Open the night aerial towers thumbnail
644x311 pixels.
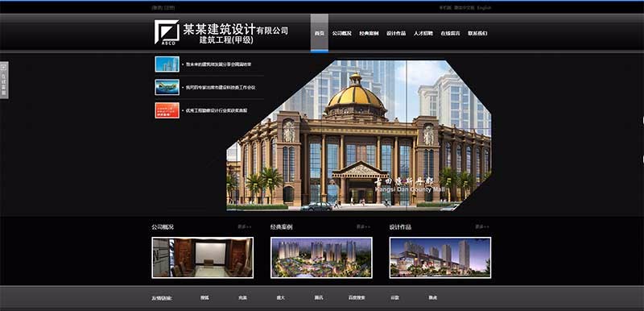[321, 258]
